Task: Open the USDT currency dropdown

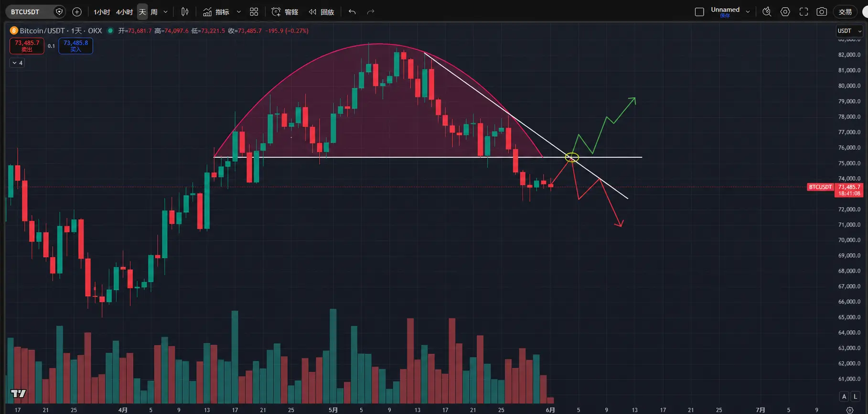Action: pyautogui.click(x=849, y=31)
